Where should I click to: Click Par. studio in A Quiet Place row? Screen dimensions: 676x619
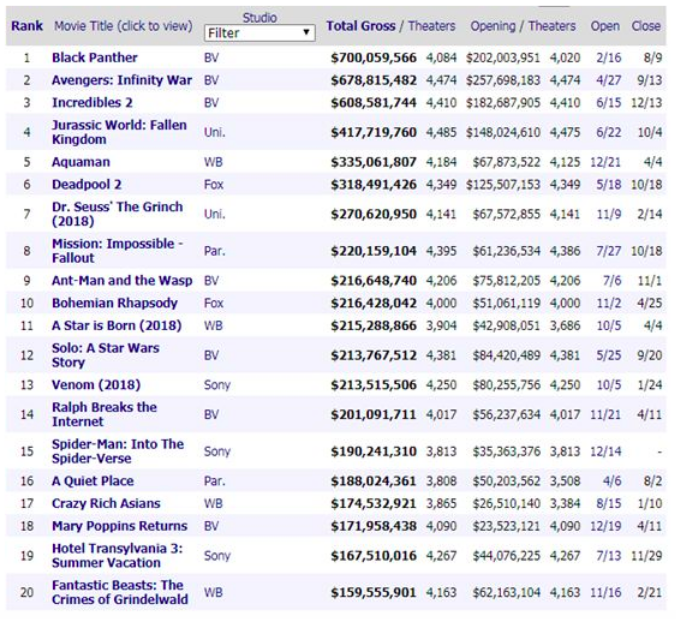tap(214, 481)
